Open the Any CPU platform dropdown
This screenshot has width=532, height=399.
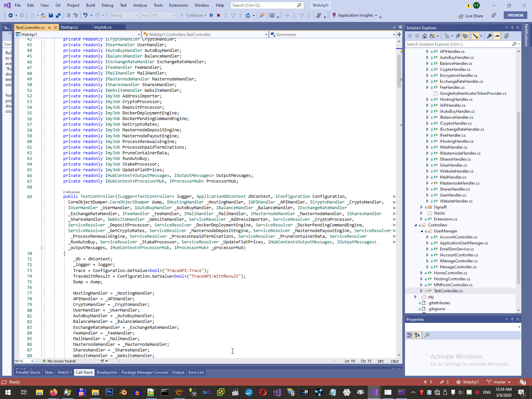159,15
